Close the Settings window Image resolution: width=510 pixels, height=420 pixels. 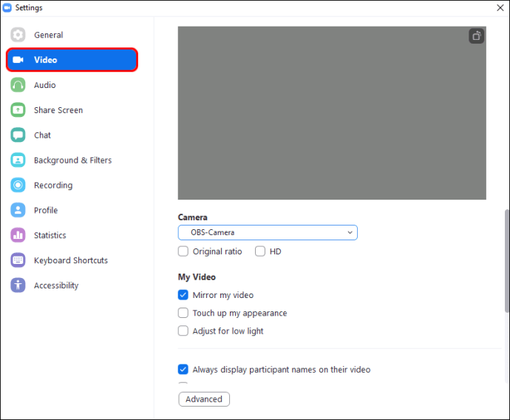[x=500, y=8]
